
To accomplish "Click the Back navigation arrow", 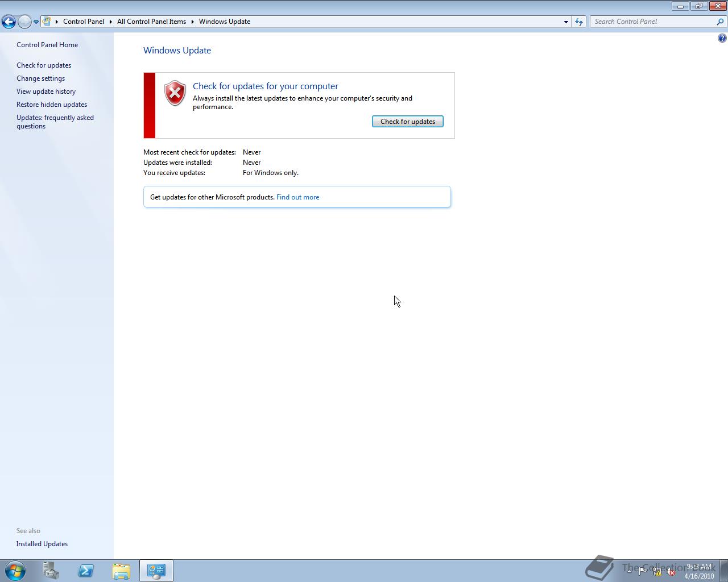I will [x=9, y=22].
